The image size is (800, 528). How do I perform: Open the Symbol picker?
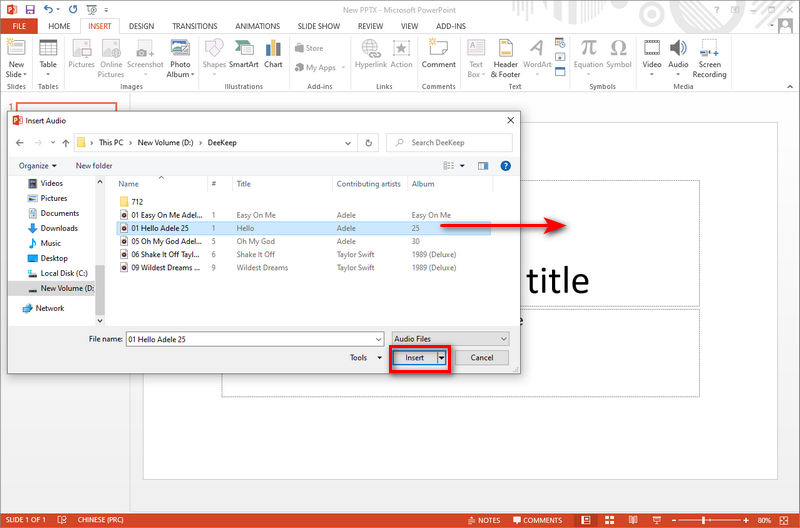[619, 54]
